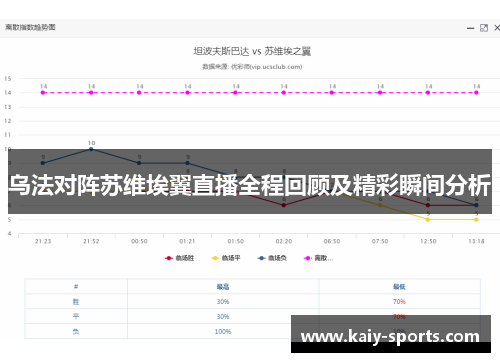This screenshot has width=500, height=362.
Task: Select the magenta point 14 at 01:21
Action: [187, 93]
